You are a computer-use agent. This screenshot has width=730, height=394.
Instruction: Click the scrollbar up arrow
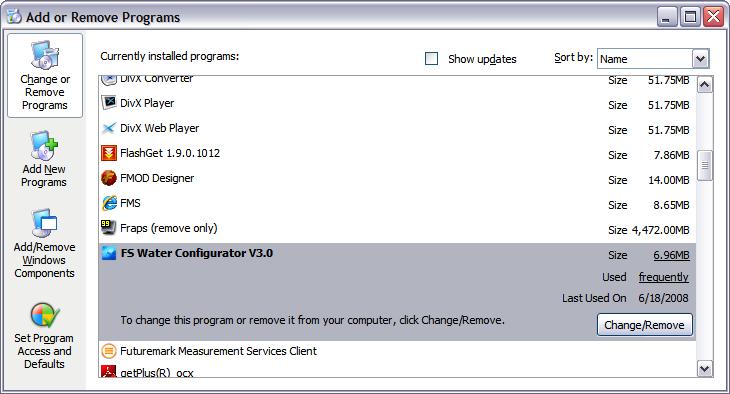coord(704,85)
